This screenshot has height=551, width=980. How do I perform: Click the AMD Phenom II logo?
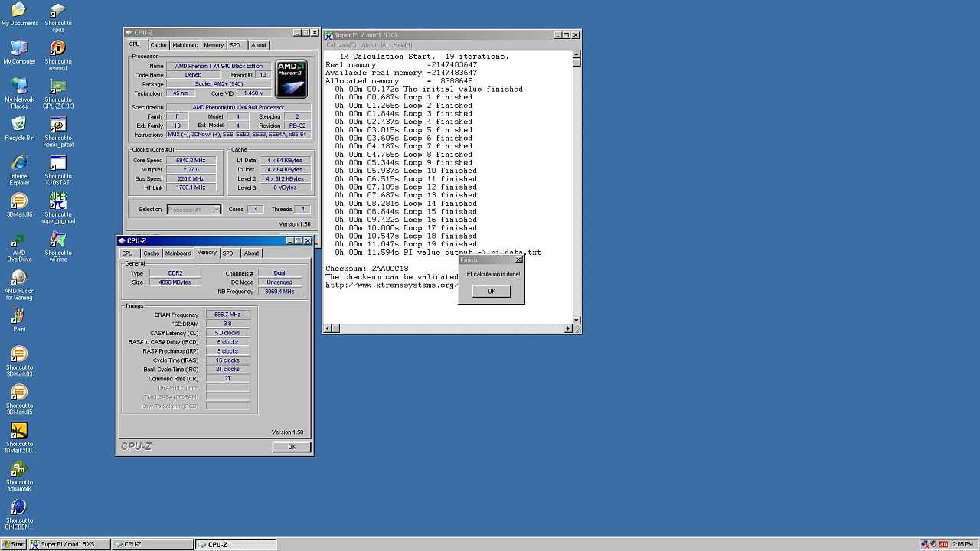point(292,79)
